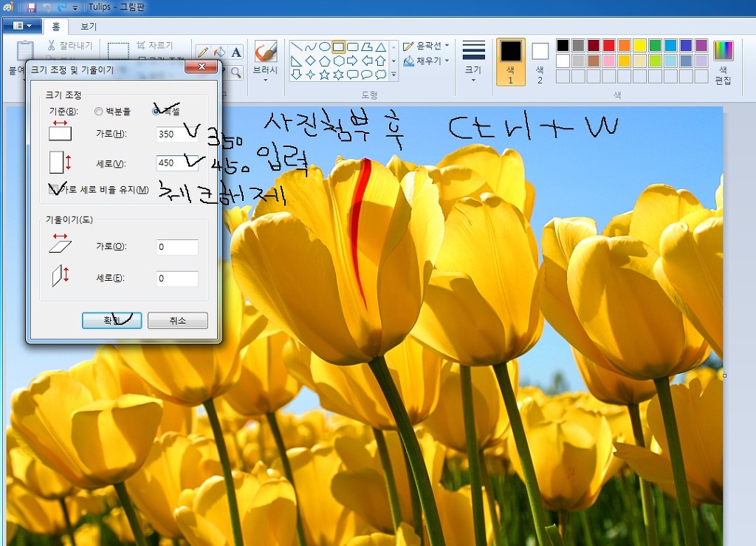Click the Save icon in title bar

[x=31, y=7]
